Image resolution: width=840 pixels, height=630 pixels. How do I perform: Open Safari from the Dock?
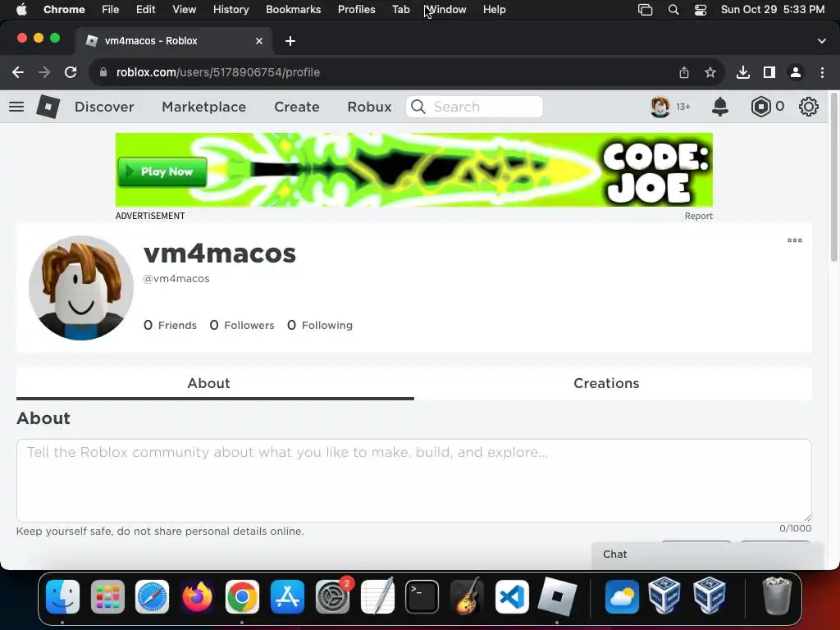[152, 596]
